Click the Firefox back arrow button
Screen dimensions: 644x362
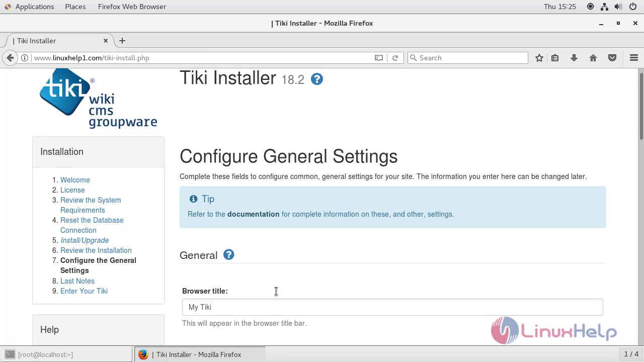[10, 58]
